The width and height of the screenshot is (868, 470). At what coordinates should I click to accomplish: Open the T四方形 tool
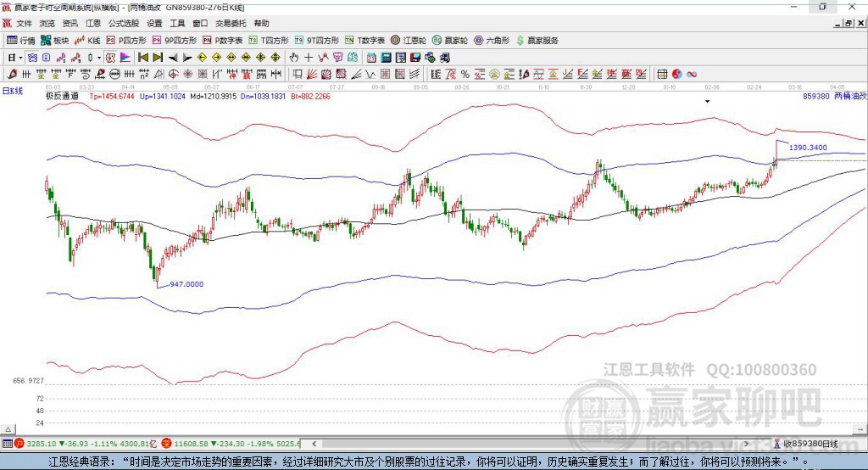[269, 41]
